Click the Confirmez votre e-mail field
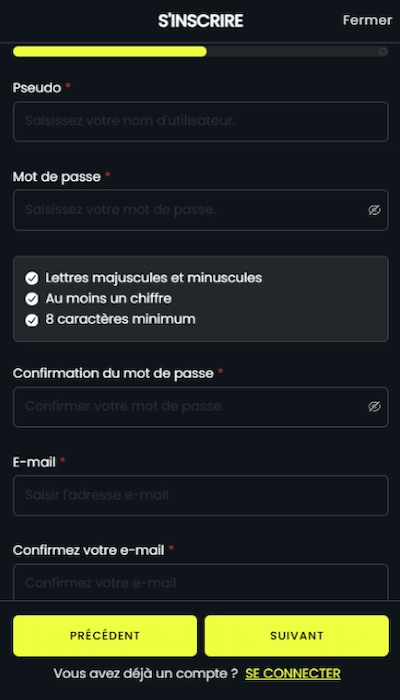Screen dimensions: 400x700 coord(200,582)
